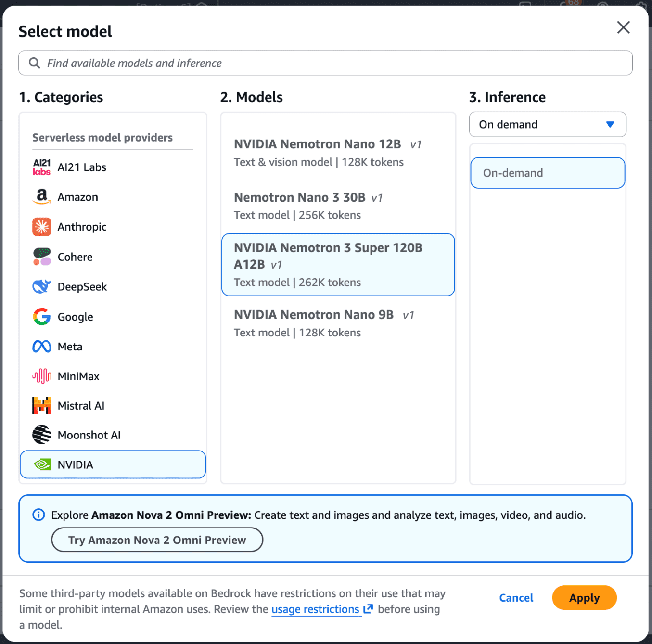Choose the DeepSeek whale icon

tap(42, 286)
